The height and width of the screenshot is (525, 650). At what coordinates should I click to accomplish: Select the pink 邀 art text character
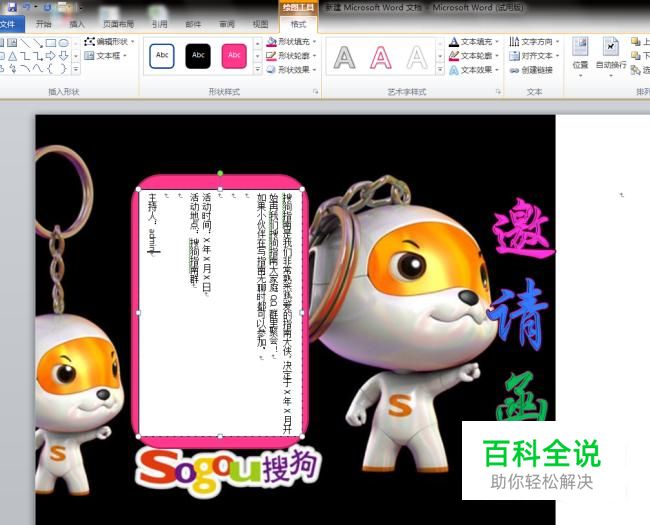(x=524, y=228)
